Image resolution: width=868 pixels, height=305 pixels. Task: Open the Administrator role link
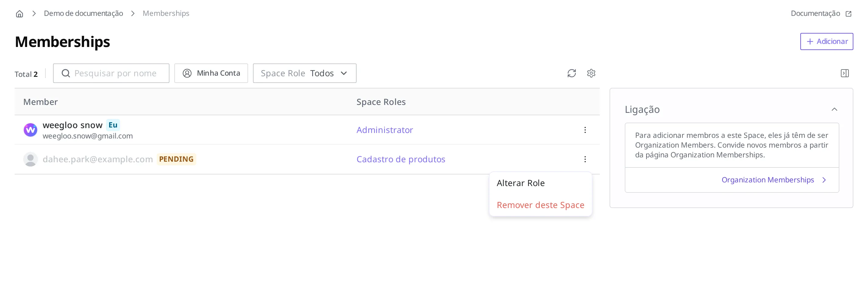click(x=384, y=130)
